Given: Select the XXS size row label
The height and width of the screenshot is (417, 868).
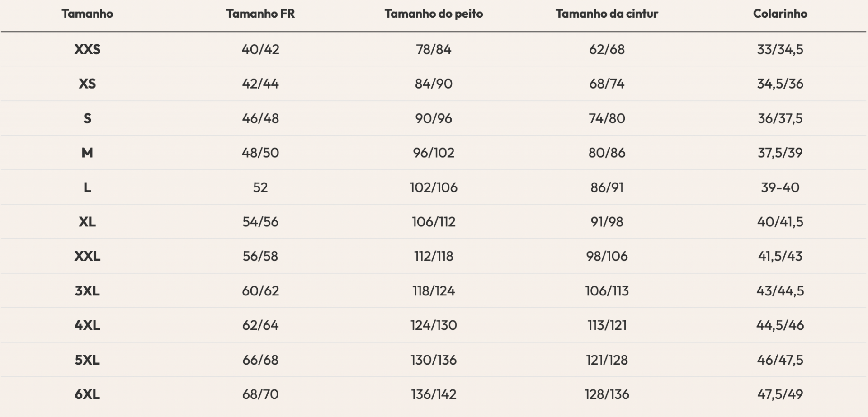Looking at the screenshot, I should pyautogui.click(x=87, y=49).
